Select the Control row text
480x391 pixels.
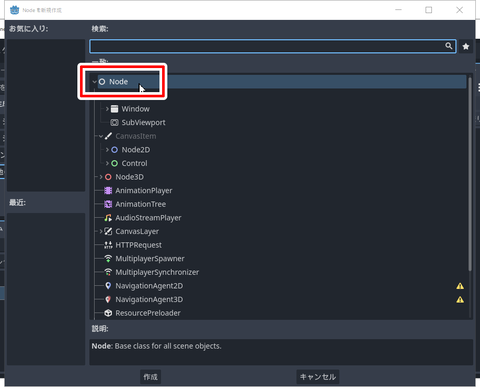pyautogui.click(x=134, y=163)
